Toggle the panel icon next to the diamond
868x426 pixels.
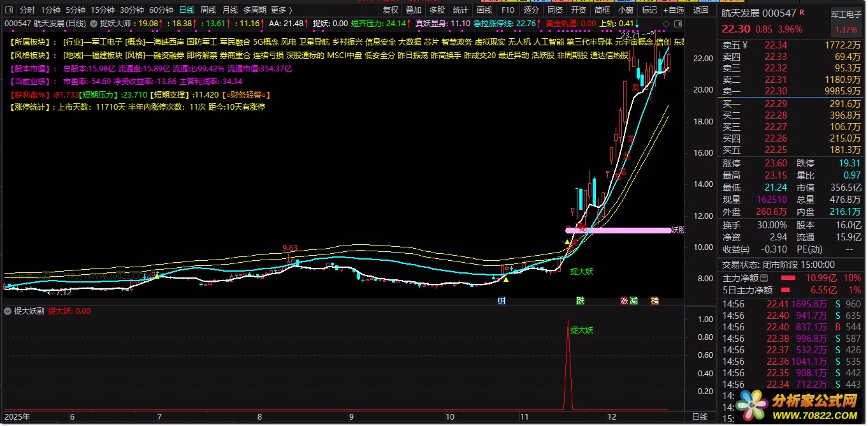point(677,23)
